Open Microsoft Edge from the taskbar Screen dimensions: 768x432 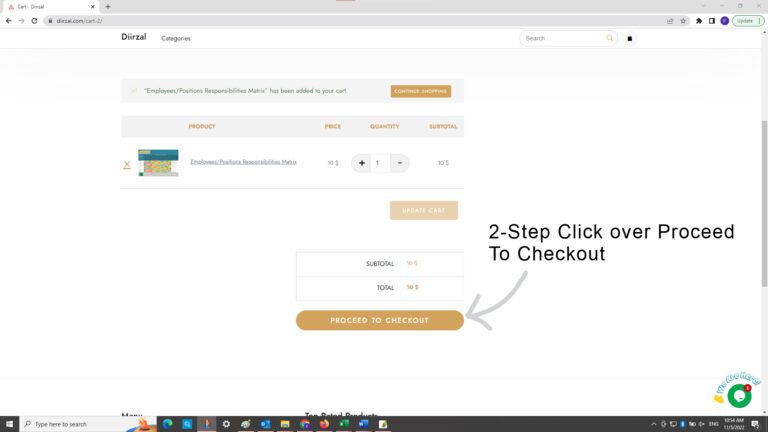[x=168, y=424]
